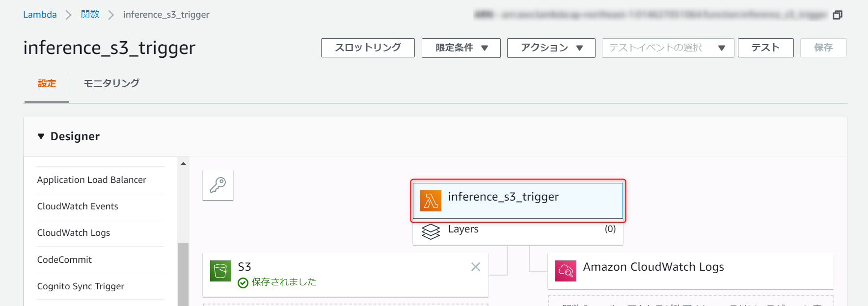Viewport: 868px width, 306px height.
Task: Click the orange Lambda function icon
Action: click(x=431, y=201)
